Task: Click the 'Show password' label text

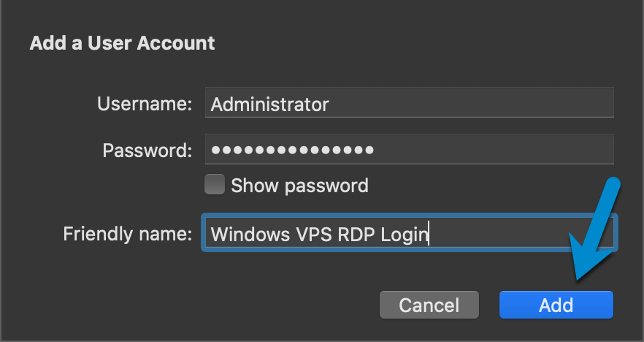Action: click(x=299, y=186)
